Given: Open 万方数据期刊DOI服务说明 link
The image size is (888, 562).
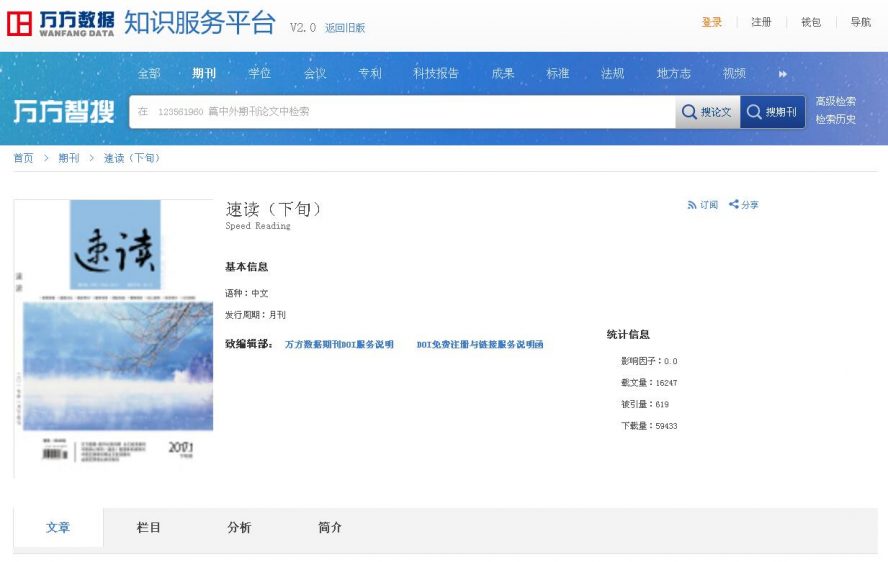Looking at the screenshot, I should tap(339, 344).
